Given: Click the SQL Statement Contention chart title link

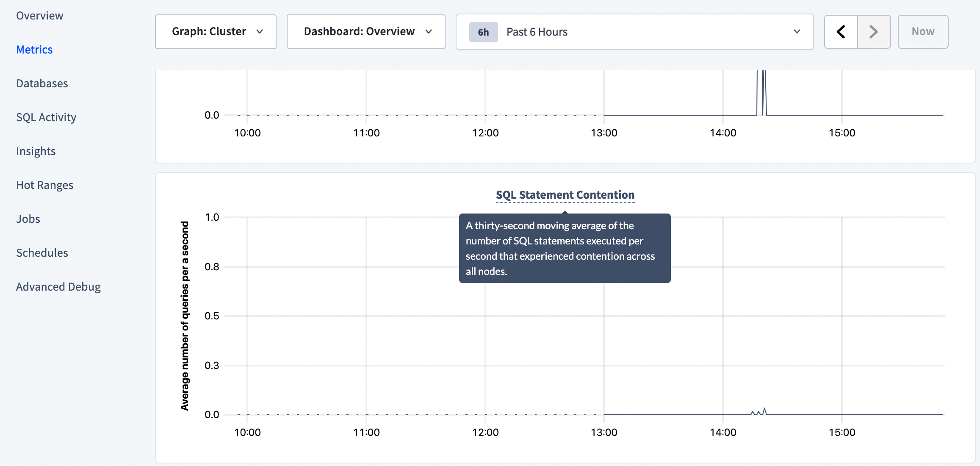Looking at the screenshot, I should tap(565, 195).
